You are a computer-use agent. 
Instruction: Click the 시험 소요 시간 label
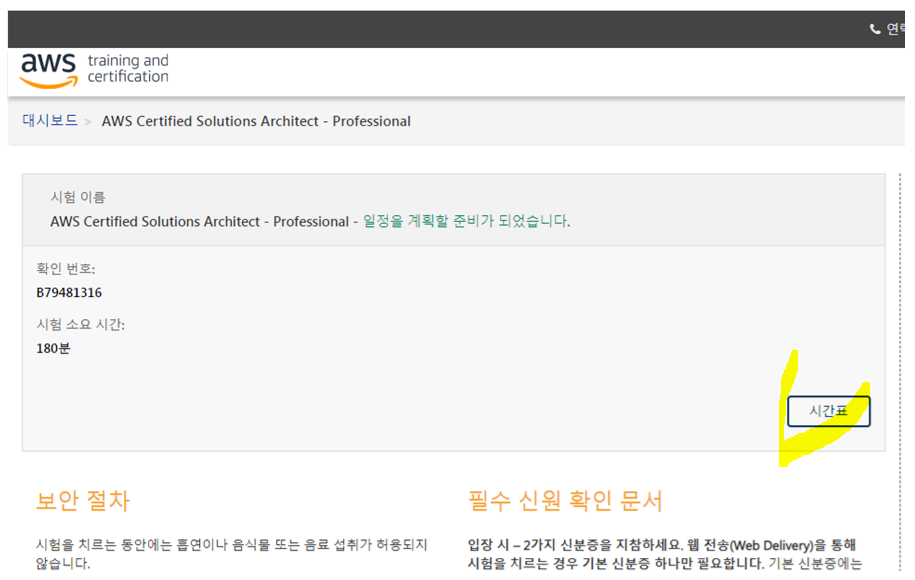[x=81, y=324]
